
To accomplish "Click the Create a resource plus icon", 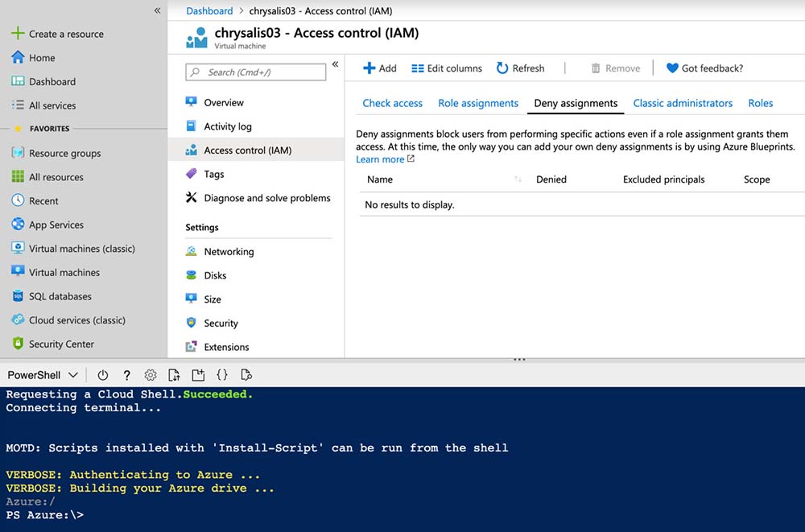I will point(18,34).
